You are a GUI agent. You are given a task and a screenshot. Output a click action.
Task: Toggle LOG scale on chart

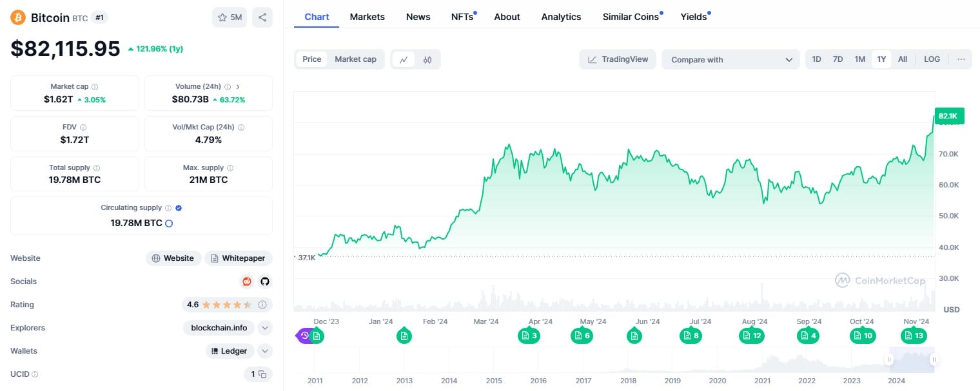tap(932, 59)
